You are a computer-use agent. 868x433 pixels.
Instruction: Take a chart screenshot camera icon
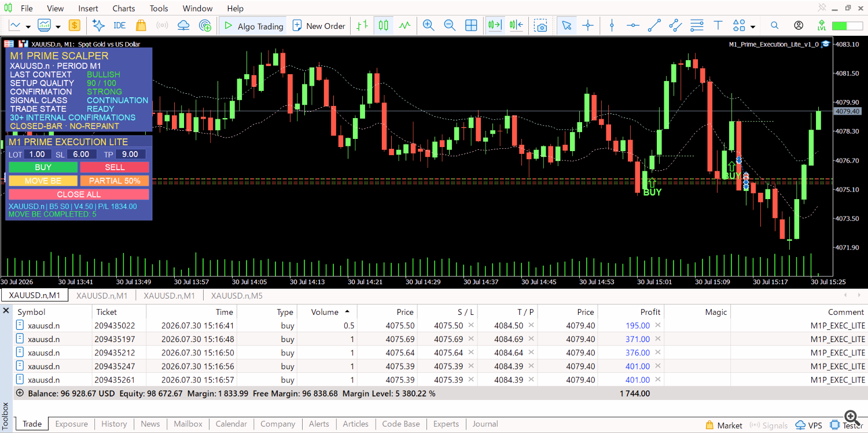(540, 25)
